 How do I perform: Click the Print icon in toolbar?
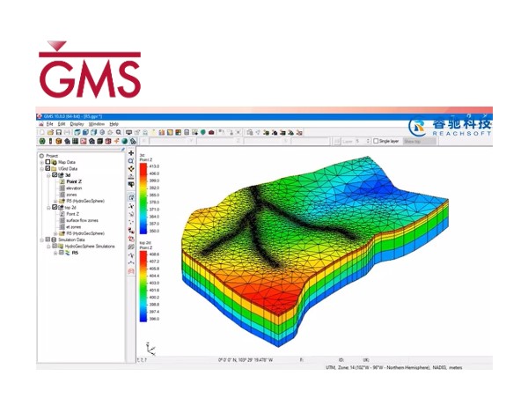coord(66,132)
